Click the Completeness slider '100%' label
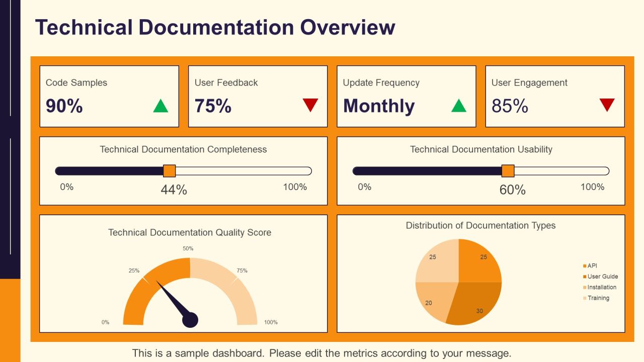Image resolution: width=644 pixels, height=362 pixels. pos(295,187)
